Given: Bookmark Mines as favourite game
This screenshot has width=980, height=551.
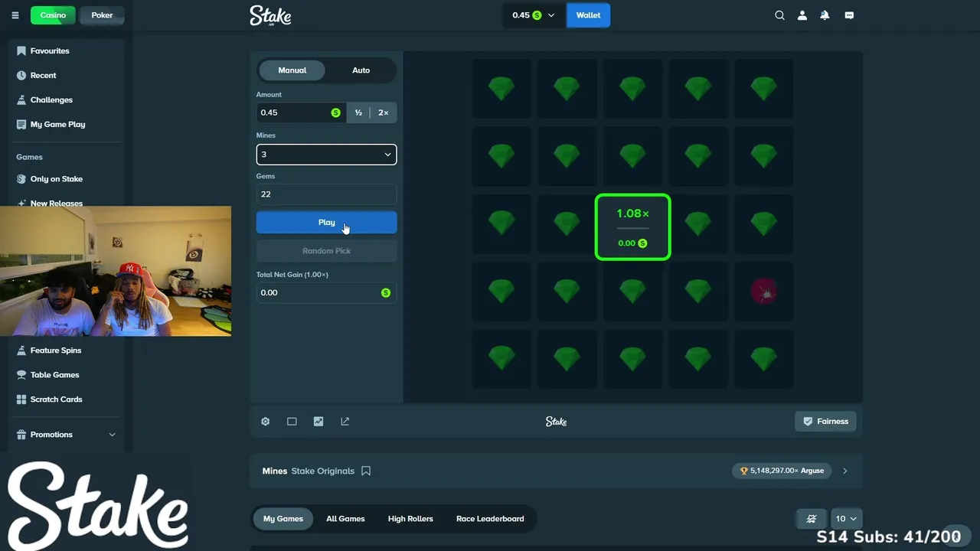Looking at the screenshot, I should click(366, 471).
